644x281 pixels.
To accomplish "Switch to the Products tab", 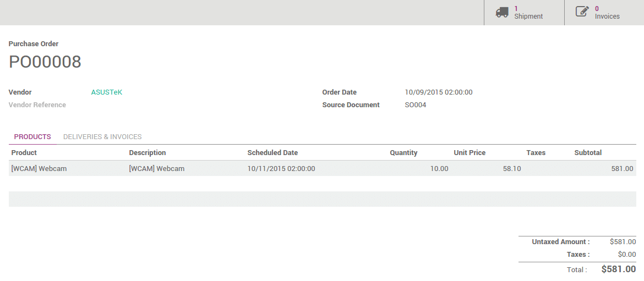I will 32,137.
